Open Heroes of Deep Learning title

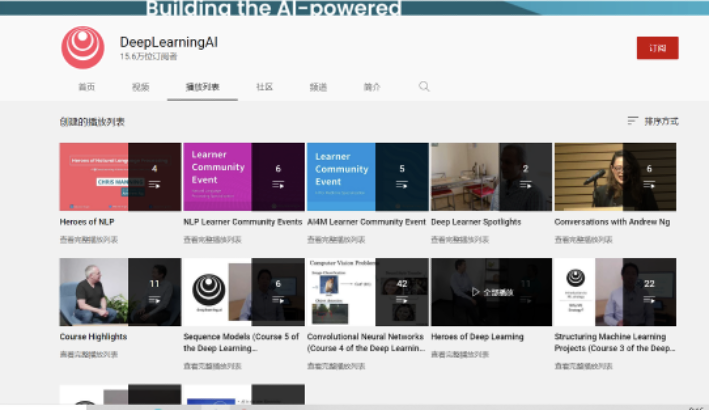pyautogui.click(x=477, y=337)
